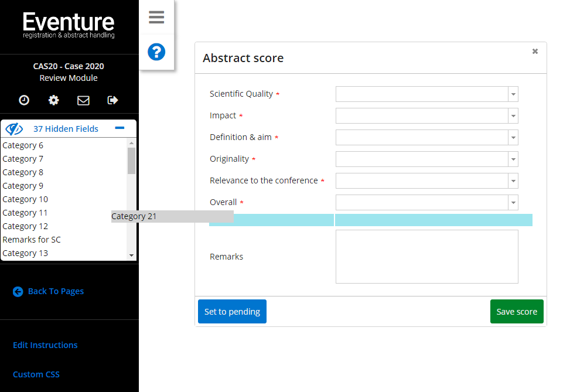Open the Overall score dropdown
The height and width of the screenshot is (392, 570).
pyautogui.click(x=513, y=203)
